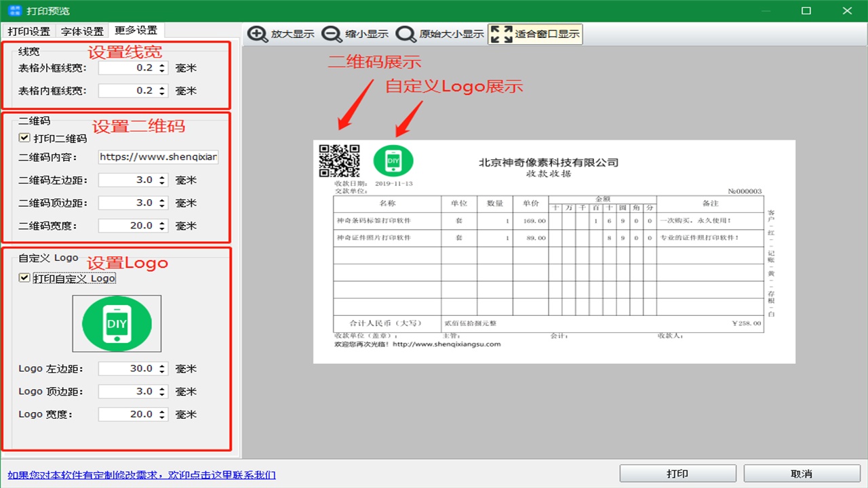Disable the 打印二维码 checkbox
This screenshot has width=868, height=488.
pos(24,138)
